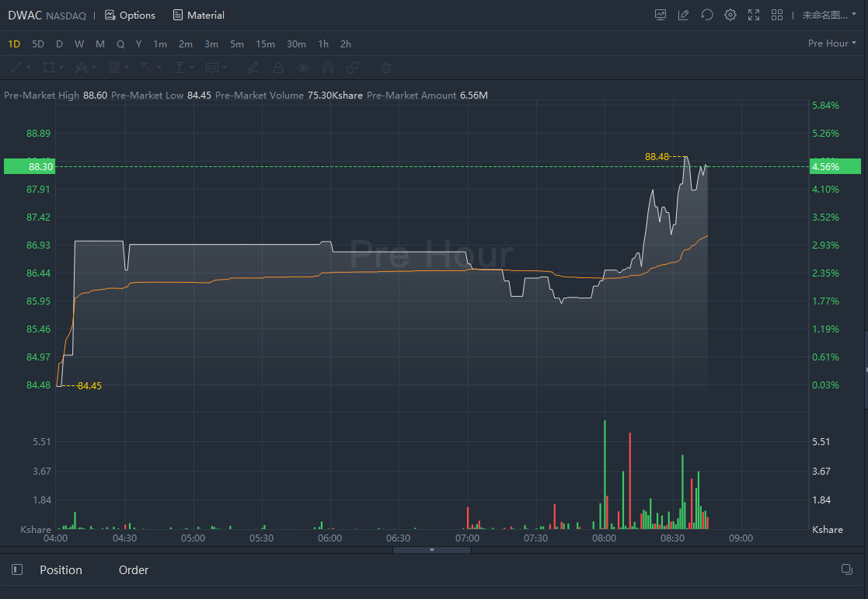Image resolution: width=868 pixels, height=599 pixels.
Task: Select the 1h interval
Action: [x=323, y=44]
